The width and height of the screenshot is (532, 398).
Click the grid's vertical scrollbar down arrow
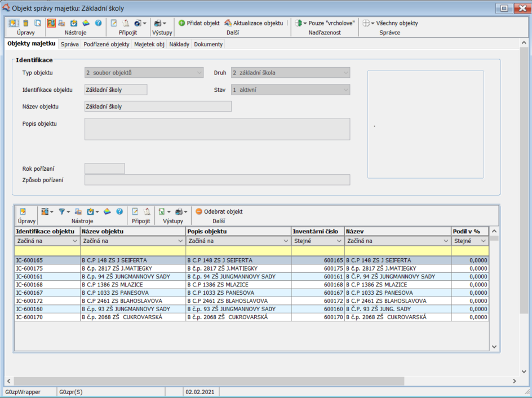[494, 347]
